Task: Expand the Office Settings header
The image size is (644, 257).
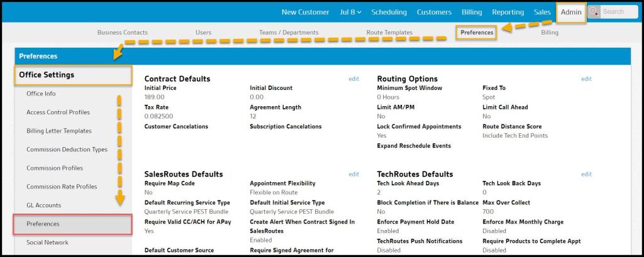Action: [x=72, y=75]
